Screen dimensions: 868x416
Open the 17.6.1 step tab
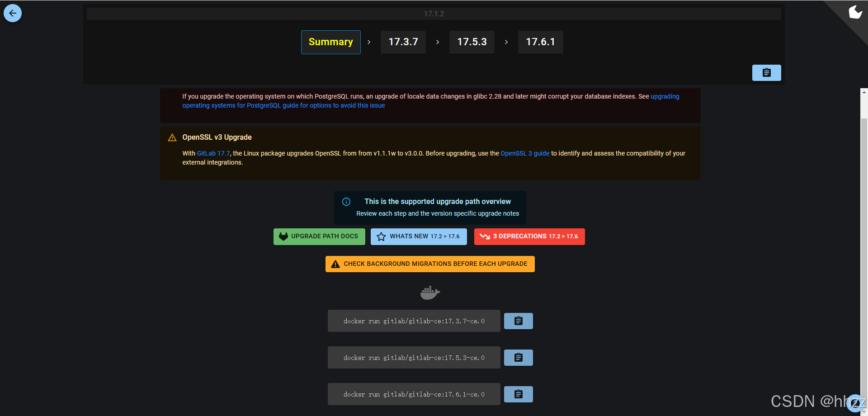(x=541, y=42)
